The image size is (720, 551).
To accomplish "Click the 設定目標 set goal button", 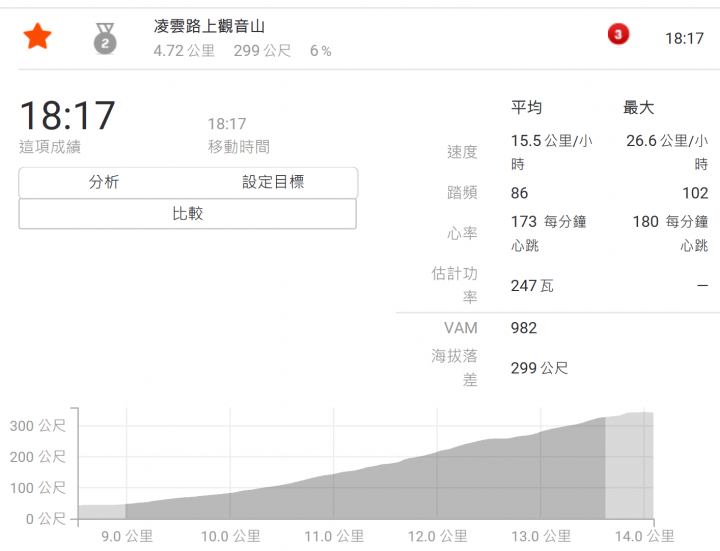I will point(273,182).
